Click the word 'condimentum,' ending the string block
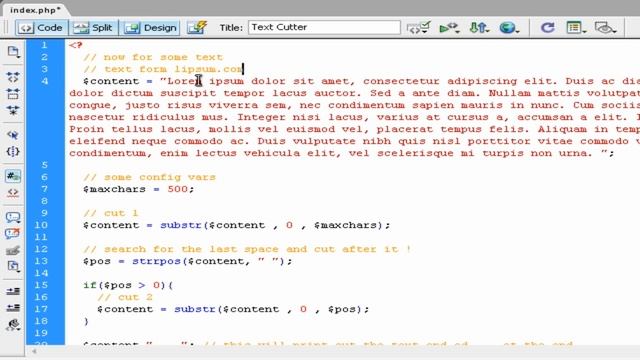This screenshot has width=640, height=360. click(x=111, y=153)
